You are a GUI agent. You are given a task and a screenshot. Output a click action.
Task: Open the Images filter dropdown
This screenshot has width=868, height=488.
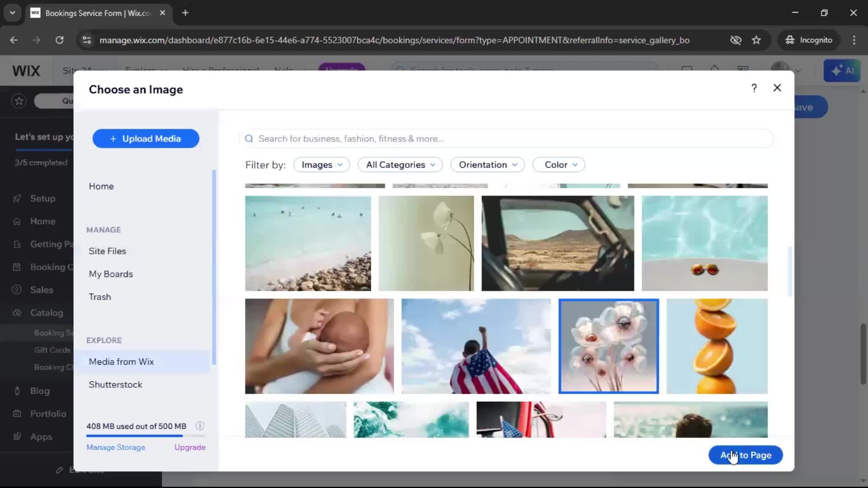pyautogui.click(x=321, y=165)
